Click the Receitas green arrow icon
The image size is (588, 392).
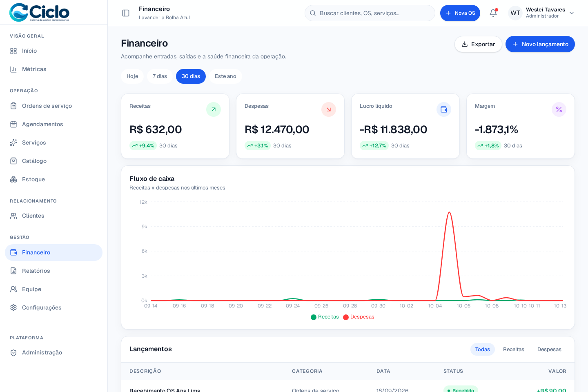point(214,109)
